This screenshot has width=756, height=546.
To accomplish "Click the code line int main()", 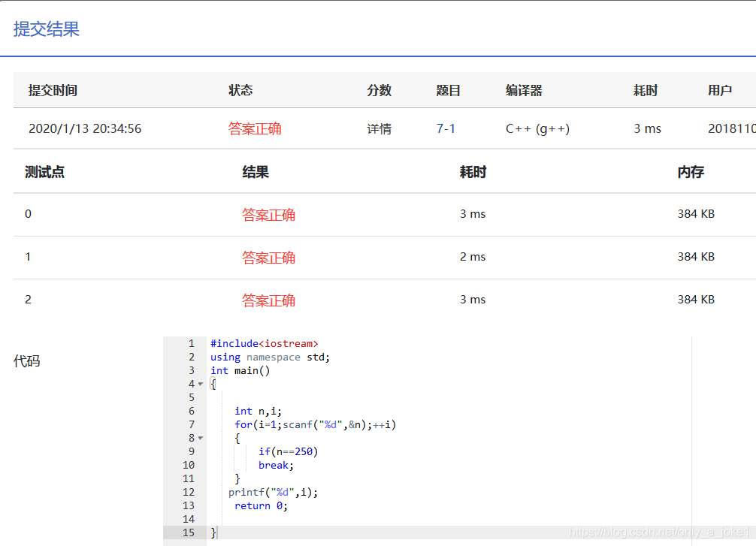I will tap(240, 370).
